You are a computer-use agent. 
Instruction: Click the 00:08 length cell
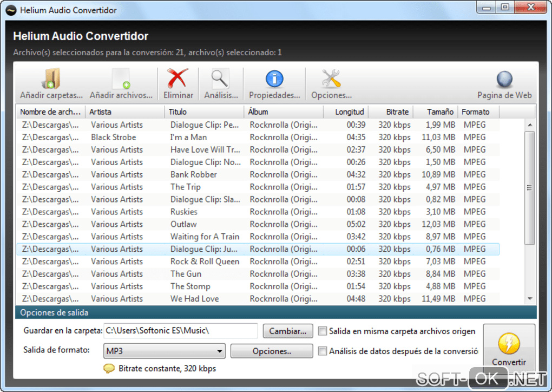tap(356, 199)
